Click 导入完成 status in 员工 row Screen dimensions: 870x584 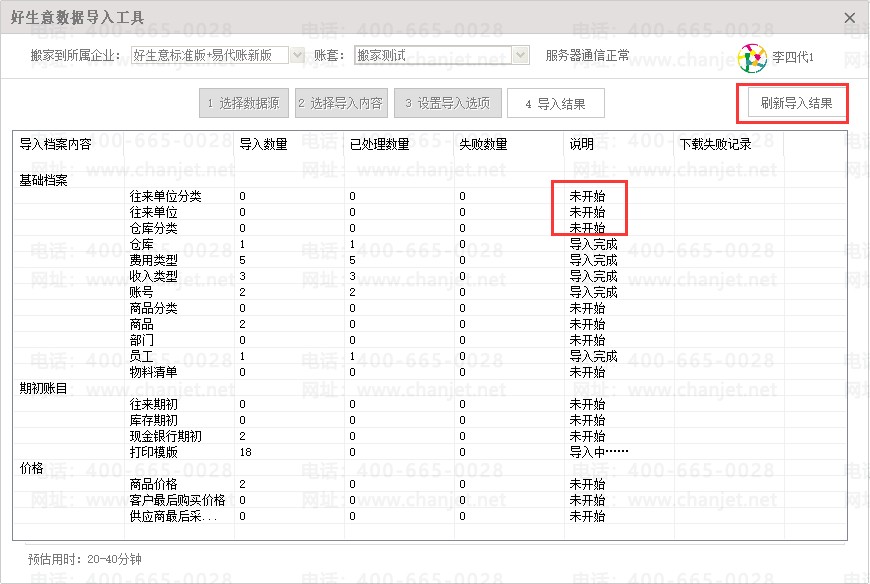(593, 356)
